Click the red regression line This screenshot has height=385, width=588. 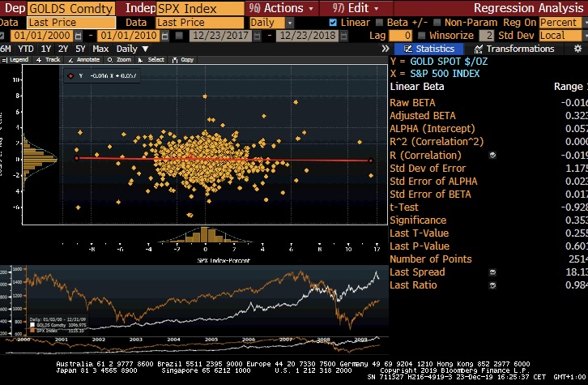click(224, 159)
